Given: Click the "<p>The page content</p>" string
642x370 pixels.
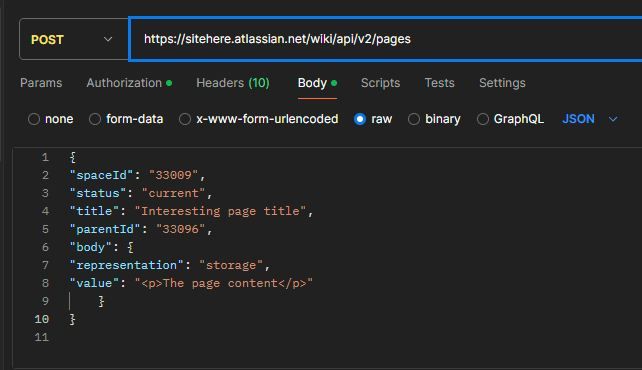Looking at the screenshot, I should click(224, 283).
